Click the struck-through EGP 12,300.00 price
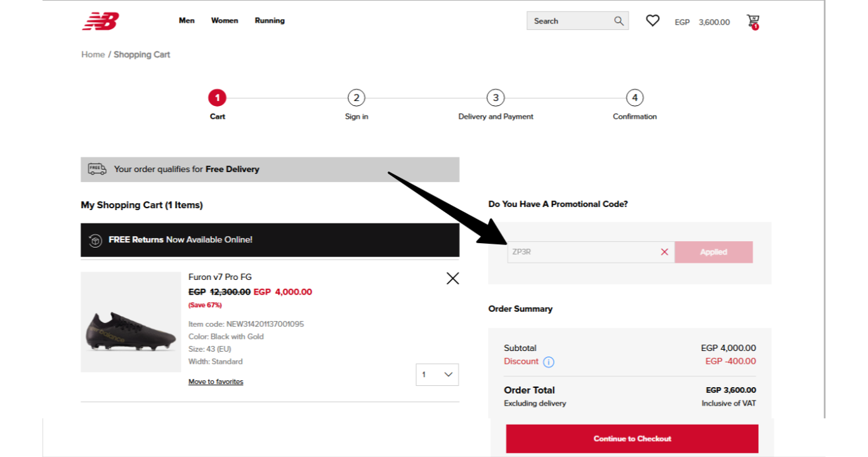The height and width of the screenshot is (457, 868). point(220,292)
